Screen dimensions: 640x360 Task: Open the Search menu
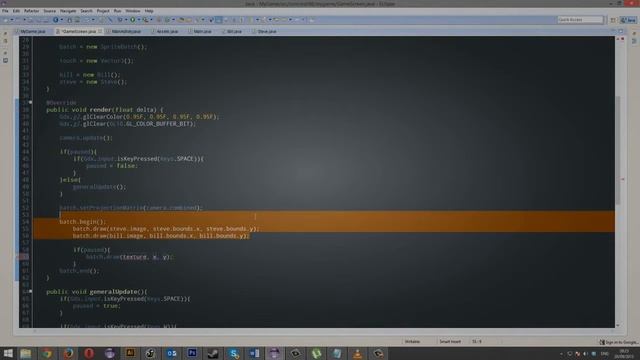point(86,11)
